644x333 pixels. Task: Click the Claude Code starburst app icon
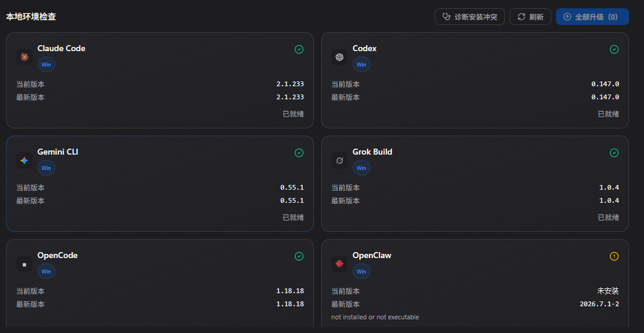(24, 57)
